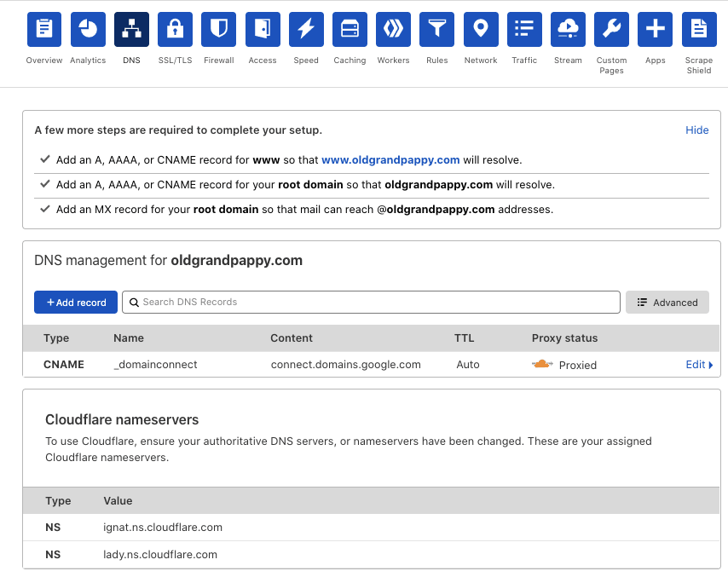
Task: Open the Traffic list icon
Action: (x=524, y=29)
